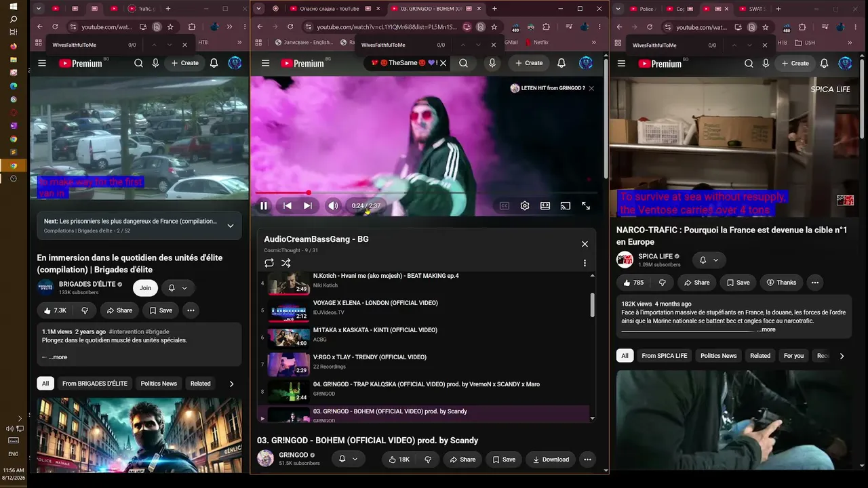Open new tab in the middle browser window

494,9
